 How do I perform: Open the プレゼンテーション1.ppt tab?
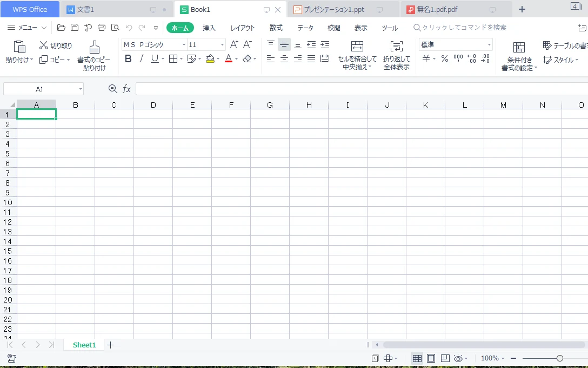[343, 9]
